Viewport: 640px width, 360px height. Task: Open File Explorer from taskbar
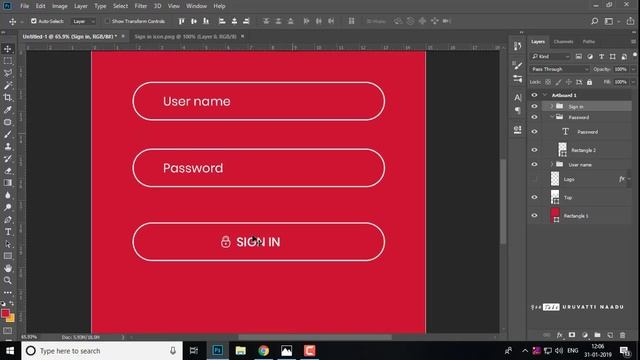pyautogui.click(x=240, y=351)
